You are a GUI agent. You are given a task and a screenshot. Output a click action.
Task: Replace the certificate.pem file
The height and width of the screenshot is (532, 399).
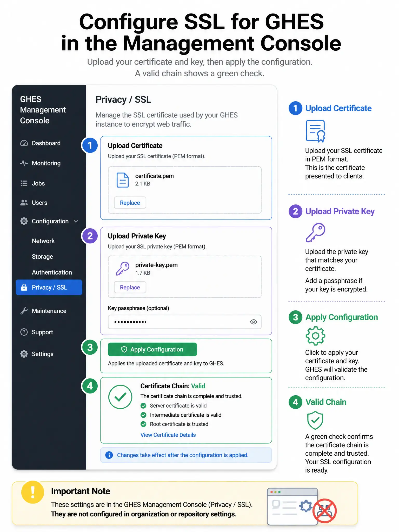point(130,203)
